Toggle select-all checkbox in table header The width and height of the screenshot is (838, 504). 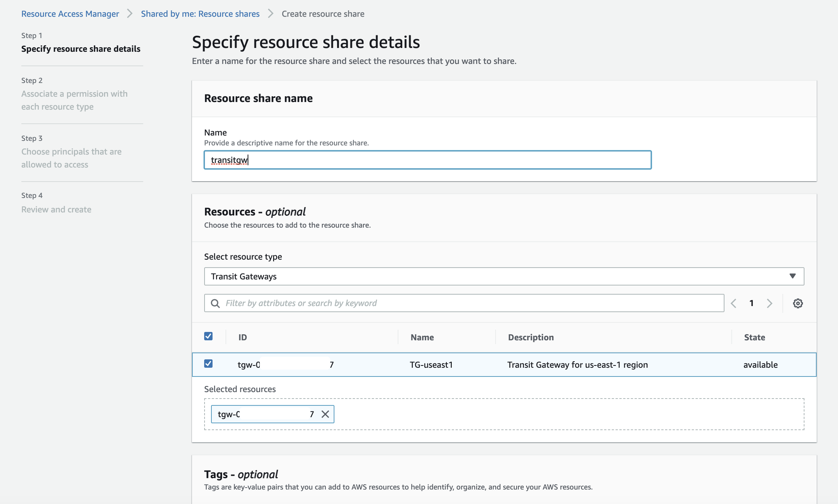pos(208,336)
